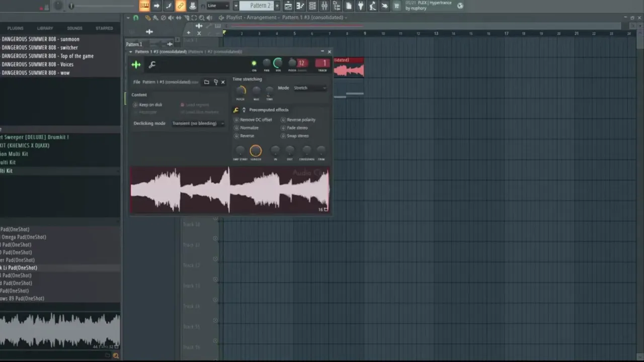Toggle typing keyboard to piano icon

pyautogui.click(x=144, y=6)
